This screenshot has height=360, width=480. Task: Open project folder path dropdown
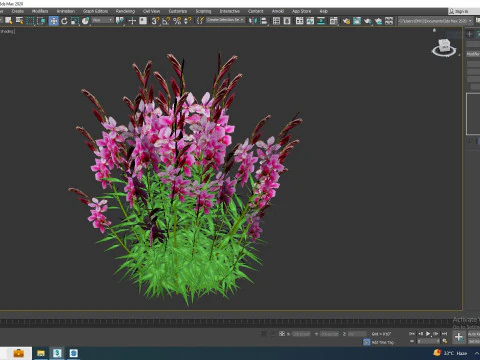pos(436,21)
